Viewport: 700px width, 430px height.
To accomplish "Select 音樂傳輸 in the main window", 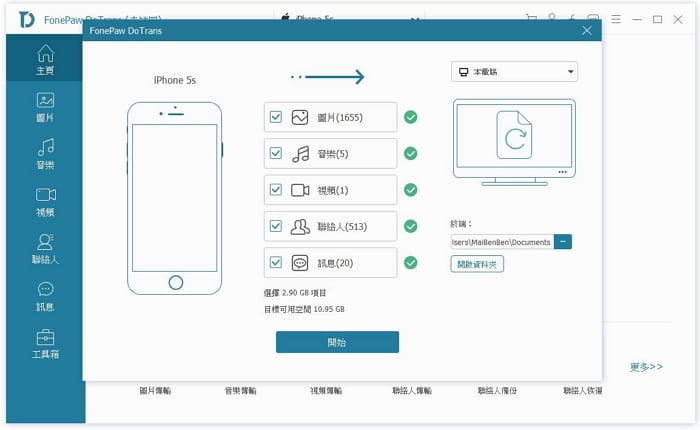I will (x=240, y=391).
